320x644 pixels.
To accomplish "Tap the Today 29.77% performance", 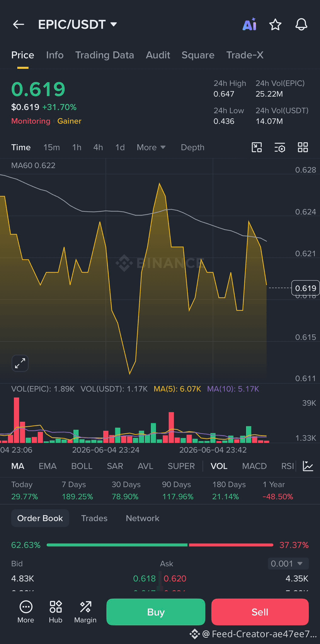I will pyautogui.click(x=25, y=490).
